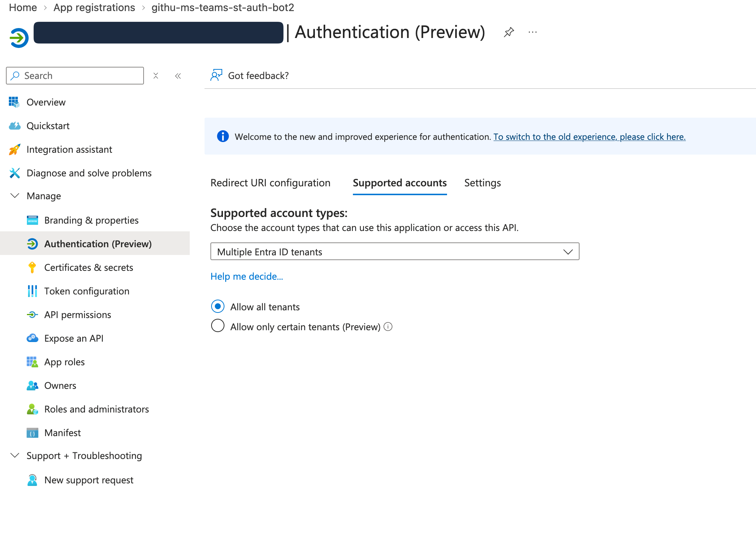Viewport: 756px width, 535px height.
Task: Click the New support request person icon
Action: 32,480
